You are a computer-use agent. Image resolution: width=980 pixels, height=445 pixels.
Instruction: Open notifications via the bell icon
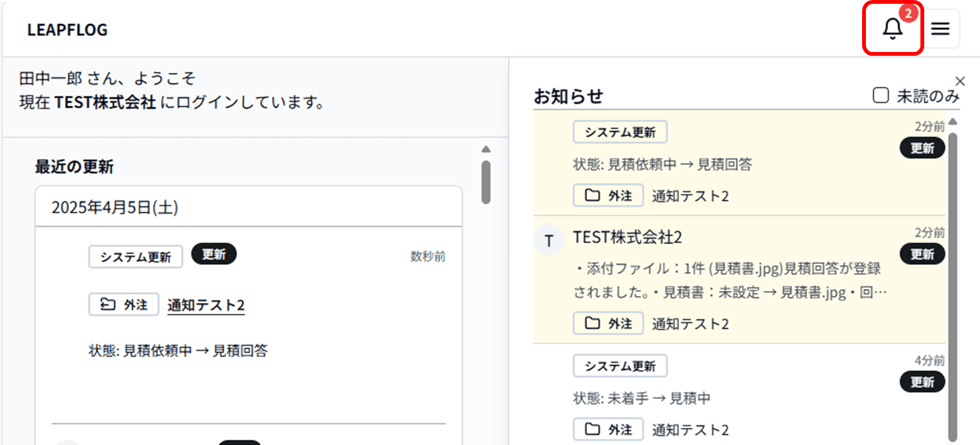click(893, 29)
